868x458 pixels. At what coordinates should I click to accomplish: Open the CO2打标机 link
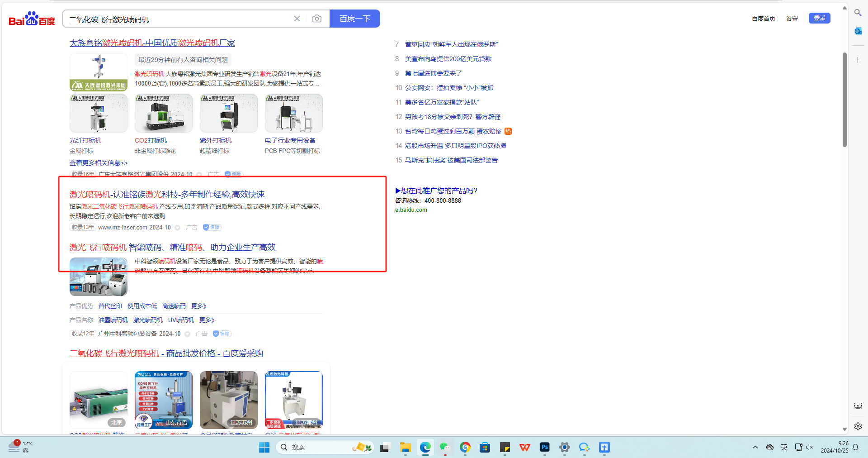(151, 140)
